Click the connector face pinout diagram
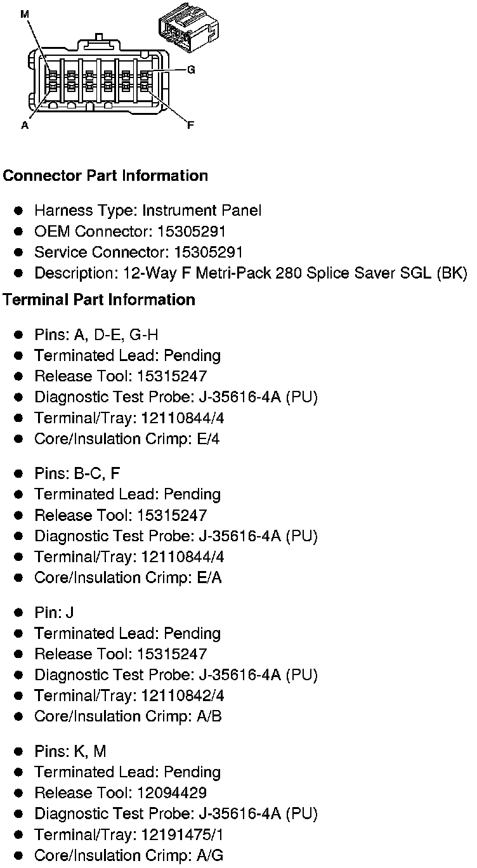 98,77
